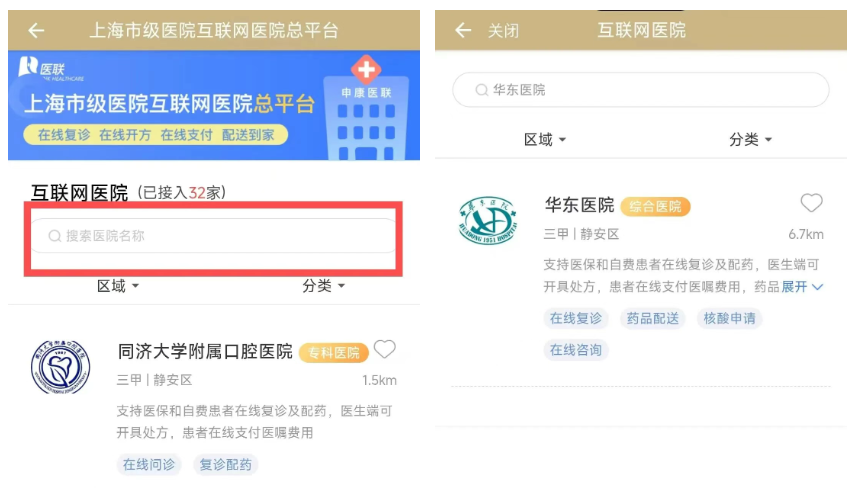Image resolution: width=855 pixels, height=489 pixels.
Task: Tap the back arrow on the left screen
Action: pos(36,30)
